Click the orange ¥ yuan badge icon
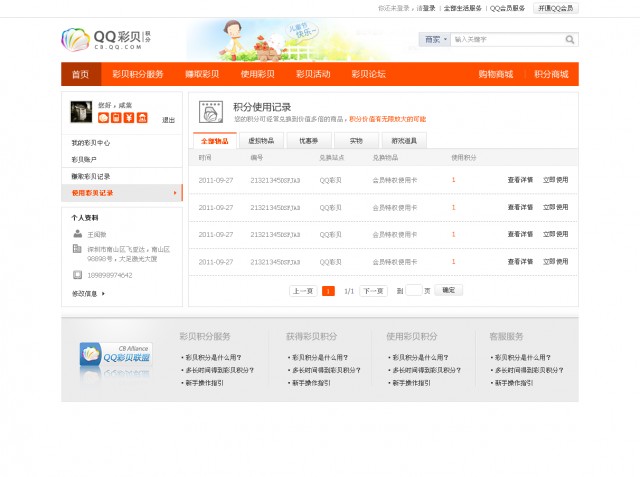 pos(129,118)
